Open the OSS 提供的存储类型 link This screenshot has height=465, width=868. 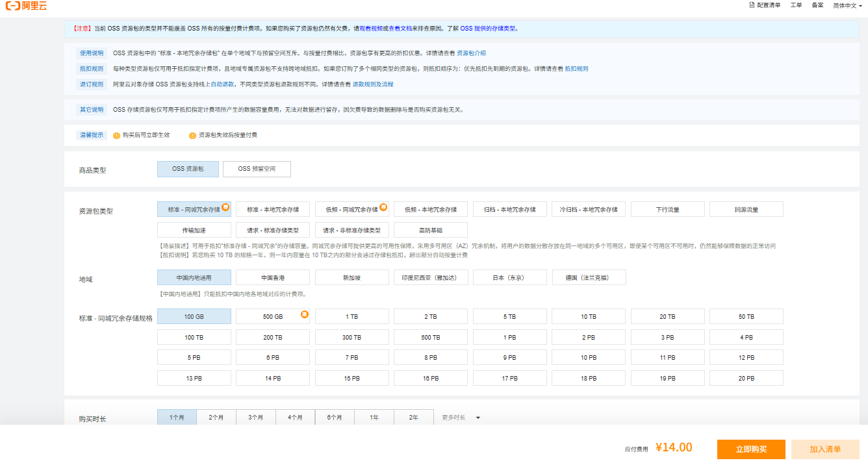coord(489,29)
